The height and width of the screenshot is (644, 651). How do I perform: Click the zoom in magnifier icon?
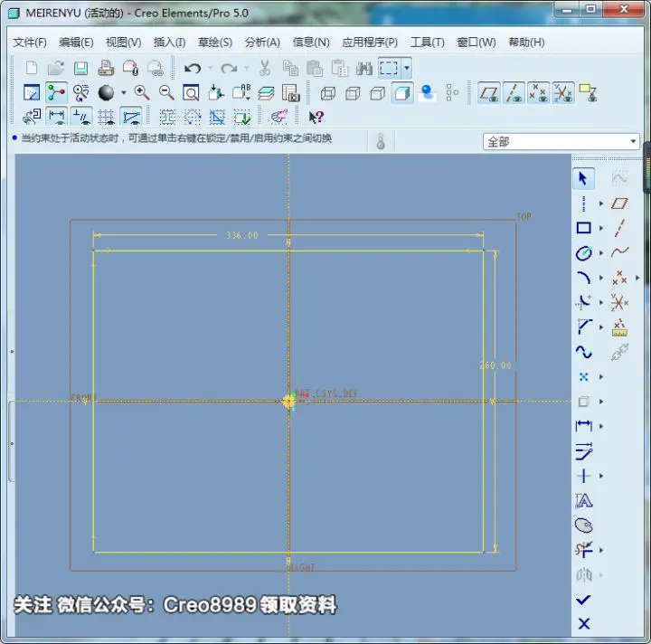tap(142, 92)
